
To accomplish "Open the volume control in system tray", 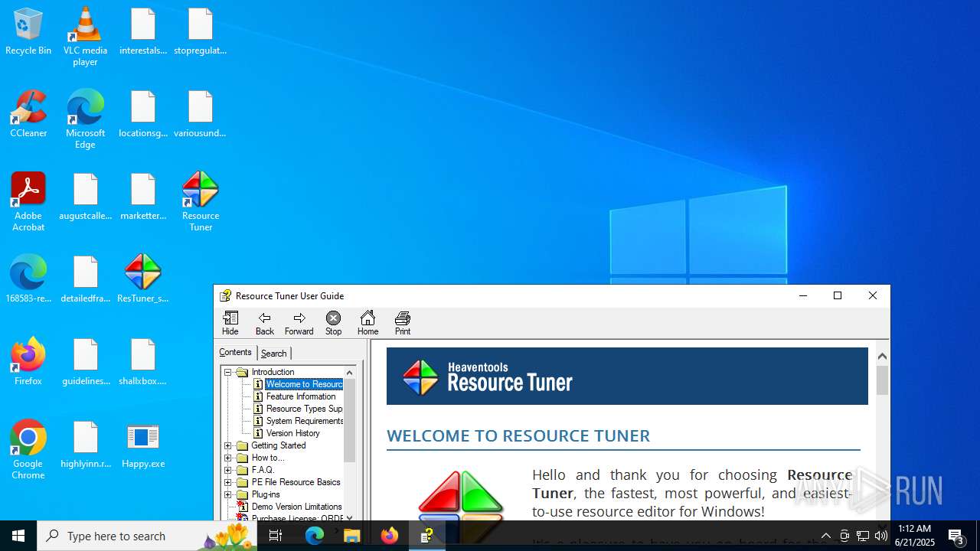I will tap(881, 536).
